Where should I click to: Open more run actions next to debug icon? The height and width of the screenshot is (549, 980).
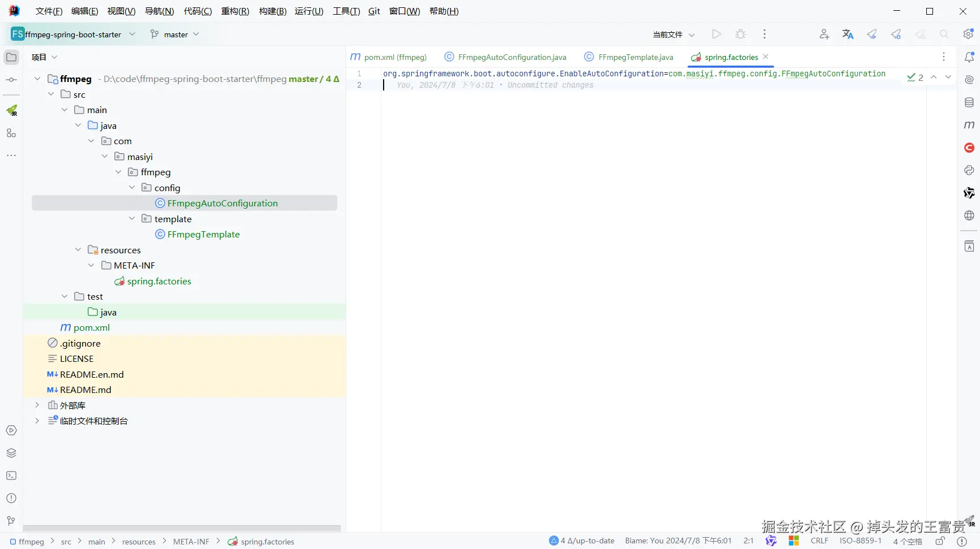pyautogui.click(x=764, y=34)
